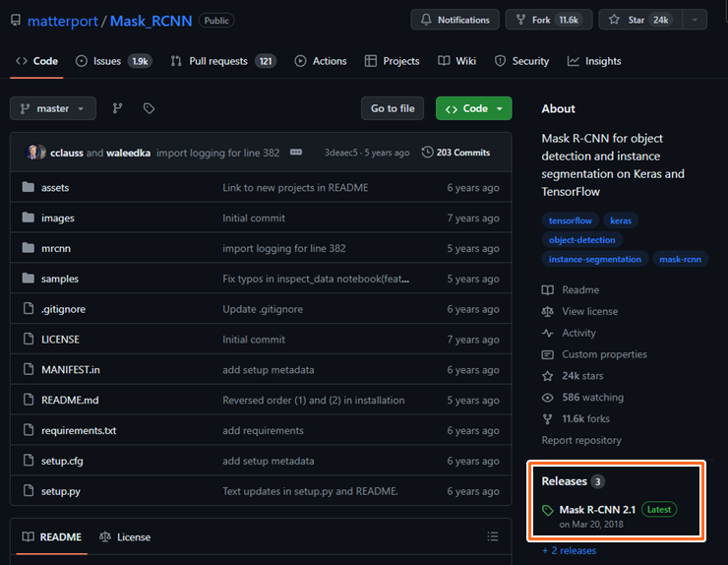Image resolution: width=728 pixels, height=565 pixels.
Task: Open the master branch dropdown
Action: 53,108
